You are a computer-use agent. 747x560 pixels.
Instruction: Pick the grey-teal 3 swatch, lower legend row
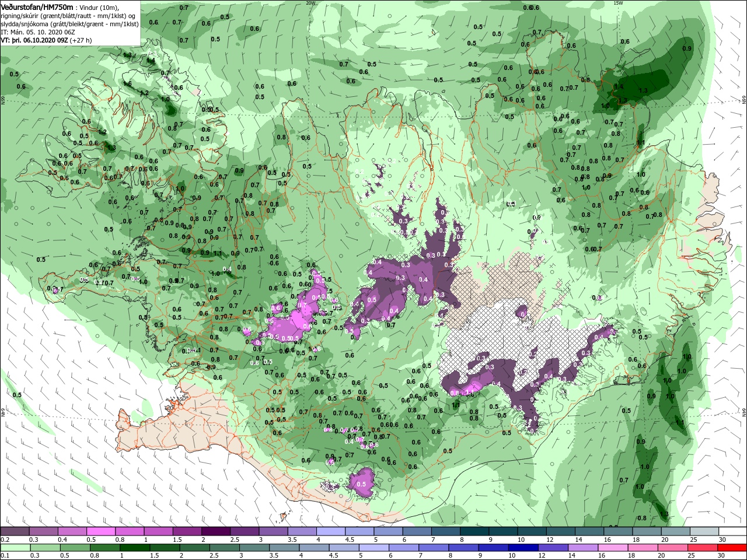click(254, 548)
